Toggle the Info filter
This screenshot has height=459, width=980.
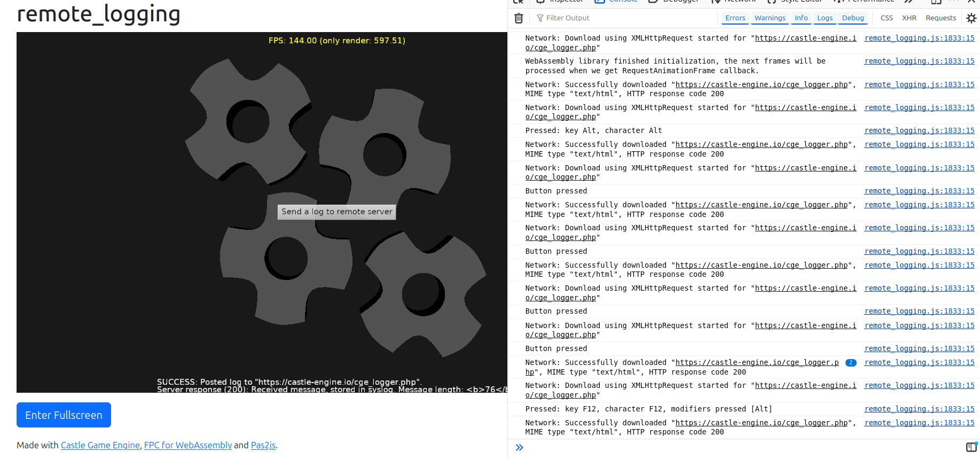(x=801, y=18)
